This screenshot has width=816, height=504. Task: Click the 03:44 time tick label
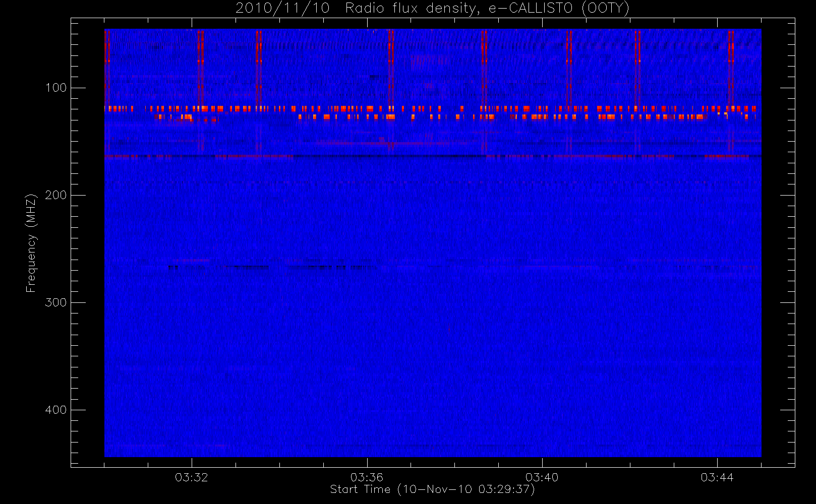point(717,477)
